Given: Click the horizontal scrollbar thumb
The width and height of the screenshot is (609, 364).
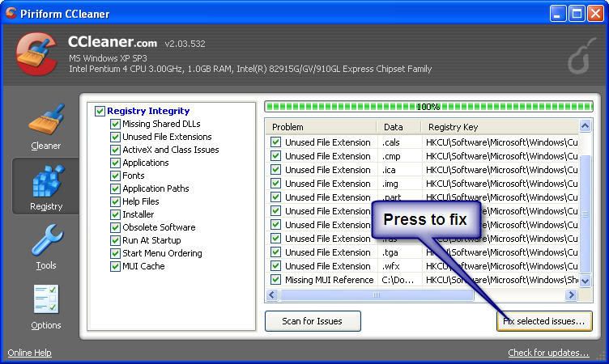Looking at the screenshot, I should (377, 295).
